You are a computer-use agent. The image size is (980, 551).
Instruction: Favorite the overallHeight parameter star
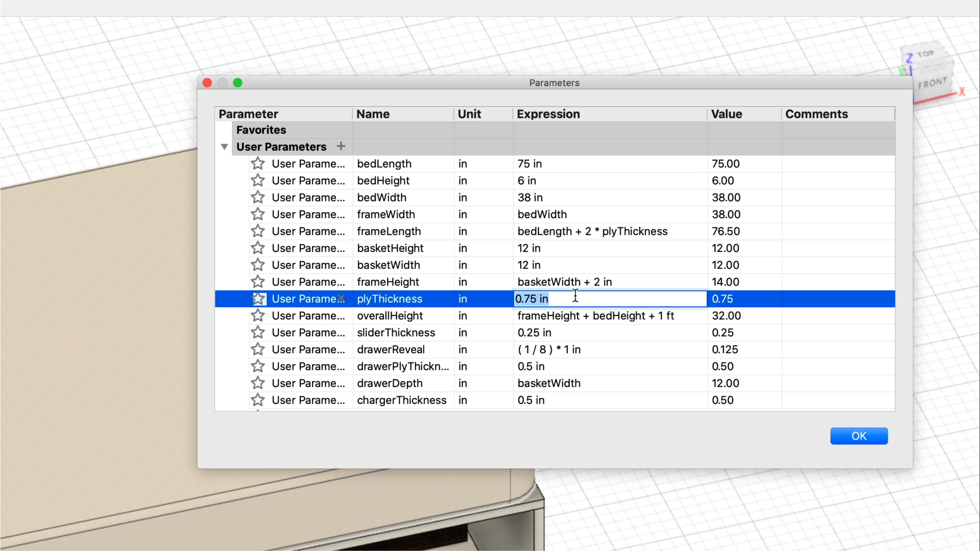coord(258,316)
